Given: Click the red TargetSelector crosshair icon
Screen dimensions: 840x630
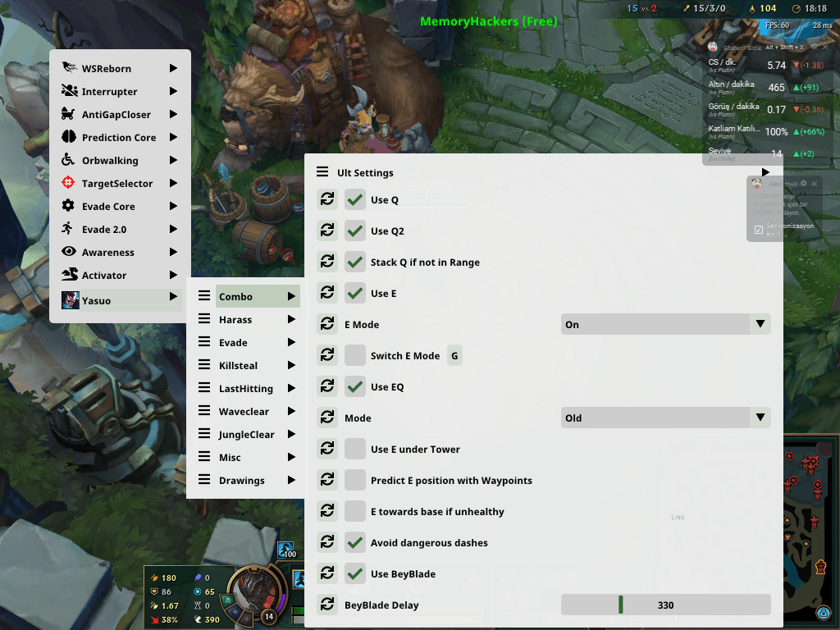Looking at the screenshot, I should [69, 183].
